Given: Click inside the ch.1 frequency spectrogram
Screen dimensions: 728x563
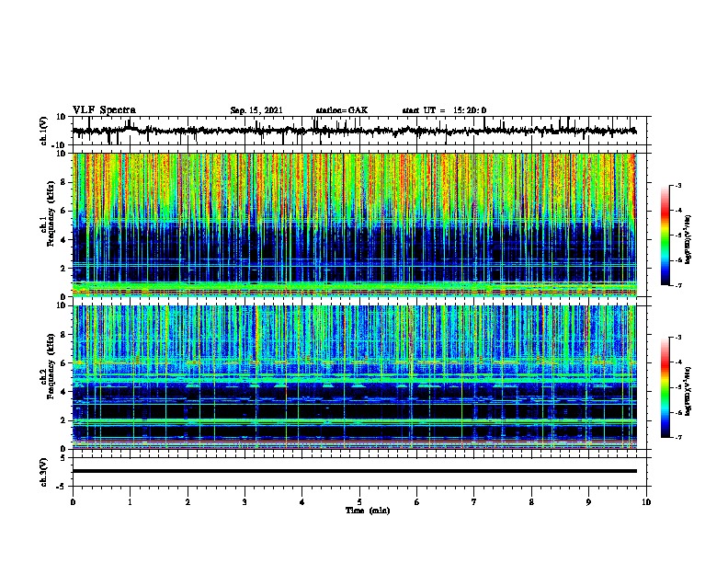Looking at the screenshot, I should 355,224.
